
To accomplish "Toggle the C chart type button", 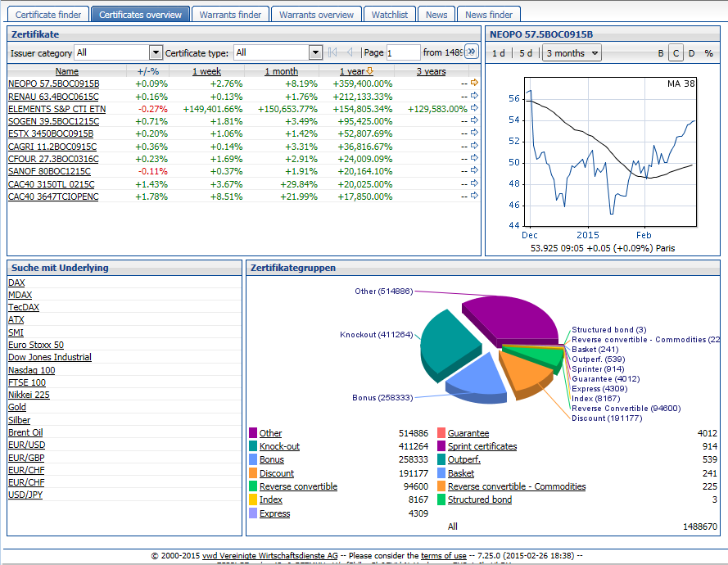I will point(676,53).
